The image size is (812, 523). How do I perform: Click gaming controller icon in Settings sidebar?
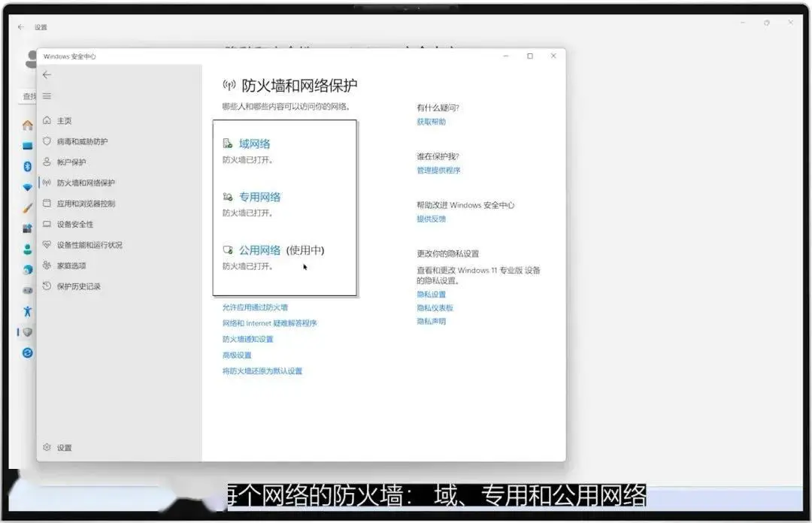[x=28, y=291]
